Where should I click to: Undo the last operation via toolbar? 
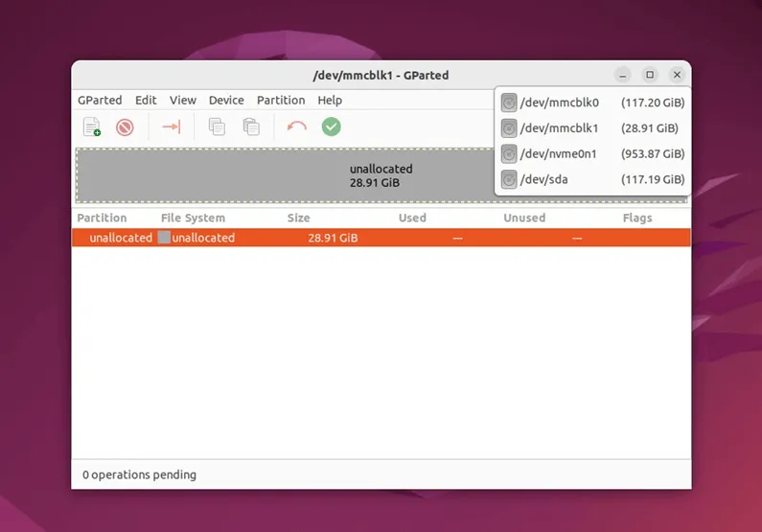297,127
